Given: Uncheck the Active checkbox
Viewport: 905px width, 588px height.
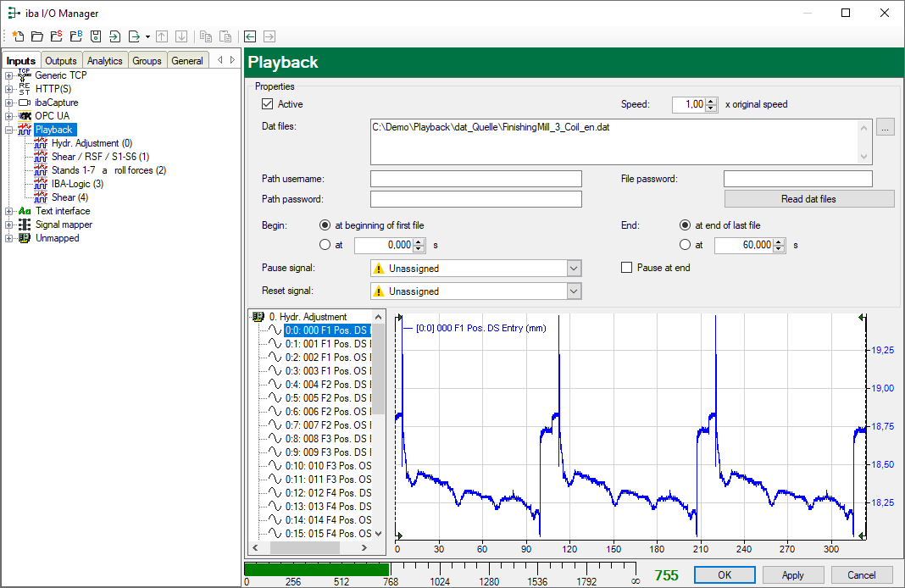Looking at the screenshot, I should click(268, 104).
